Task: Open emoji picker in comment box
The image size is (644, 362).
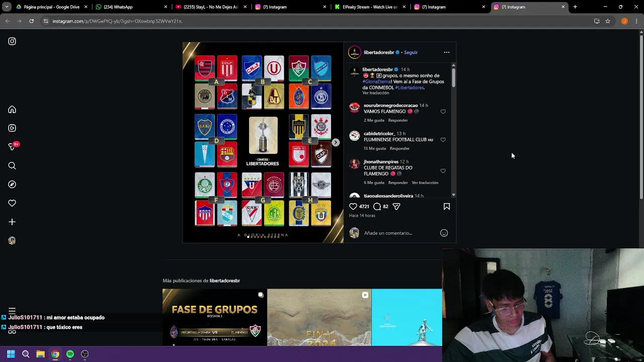Action: (x=444, y=233)
